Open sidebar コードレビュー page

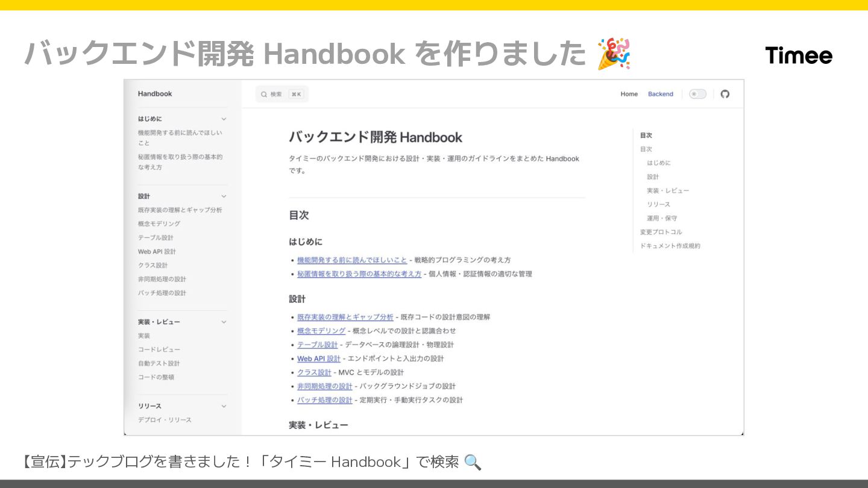(x=159, y=350)
